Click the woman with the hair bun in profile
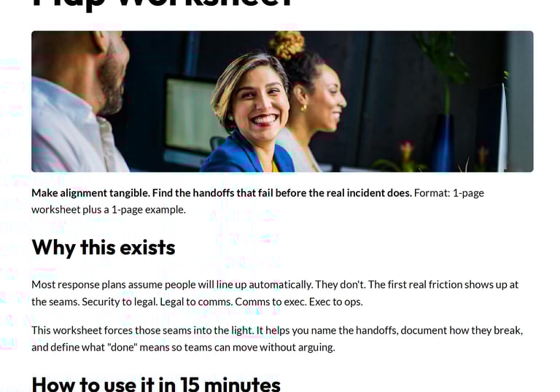The width and height of the screenshot is (560, 392). pos(314,103)
